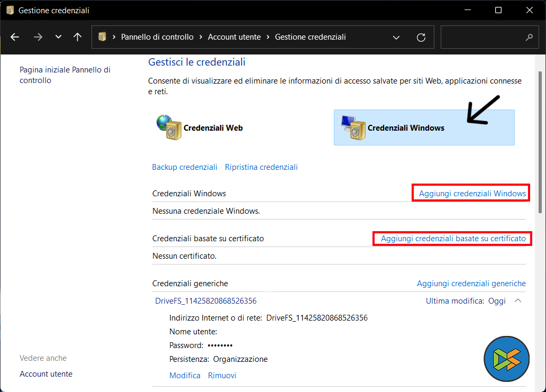Click the Credenziali Web vault icon
The width and height of the screenshot is (546, 392).
pos(169,127)
